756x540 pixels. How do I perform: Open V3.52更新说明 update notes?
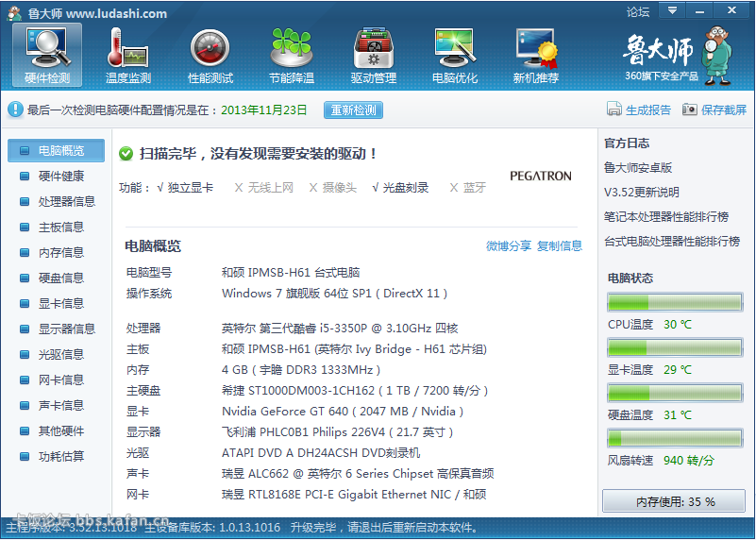click(641, 193)
